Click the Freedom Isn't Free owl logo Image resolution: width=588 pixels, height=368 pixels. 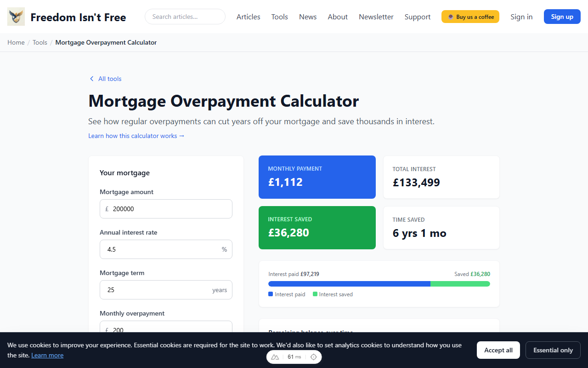(x=16, y=16)
